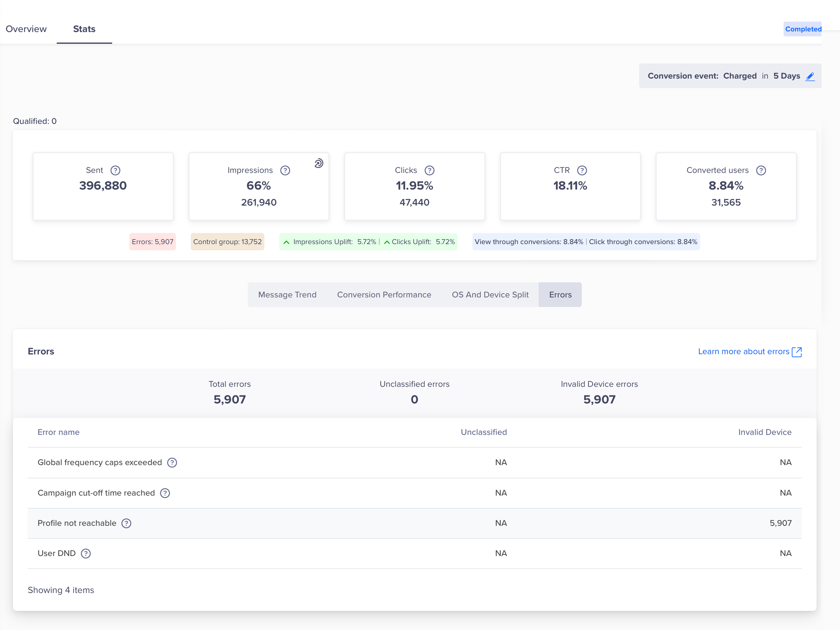Open the help tooltip next to Clicks
This screenshot has width=840, height=630.
(x=430, y=170)
